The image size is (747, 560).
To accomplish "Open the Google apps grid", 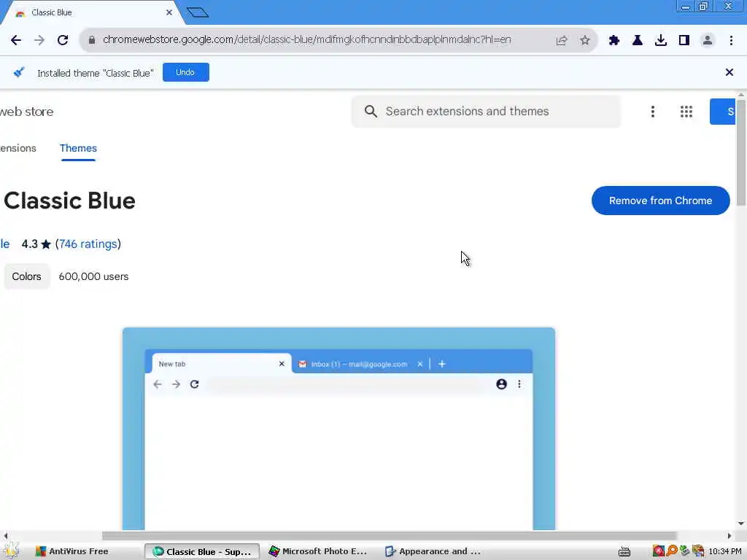I will click(686, 112).
